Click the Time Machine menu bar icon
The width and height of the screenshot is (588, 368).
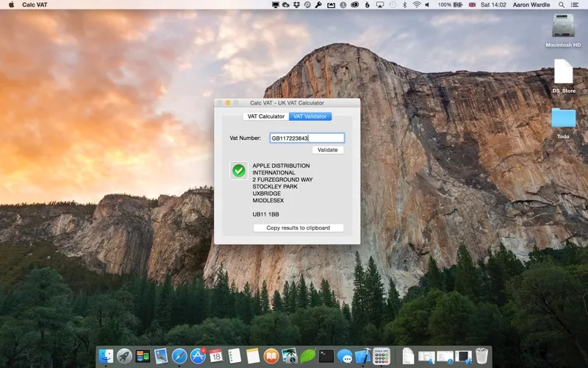[392, 5]
